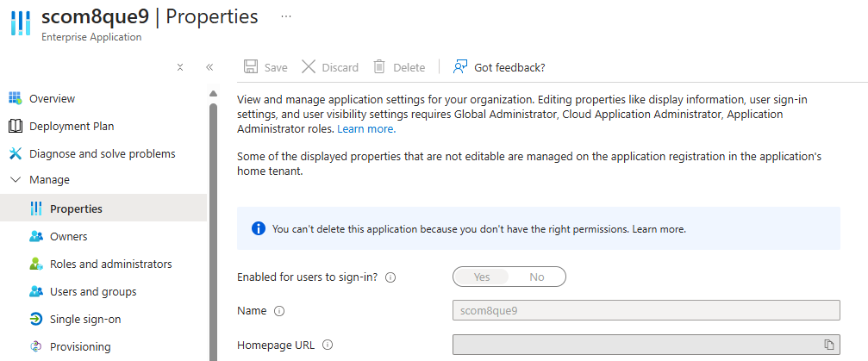Go to Users and groups
868x361 pixels.
coord(93,291)
